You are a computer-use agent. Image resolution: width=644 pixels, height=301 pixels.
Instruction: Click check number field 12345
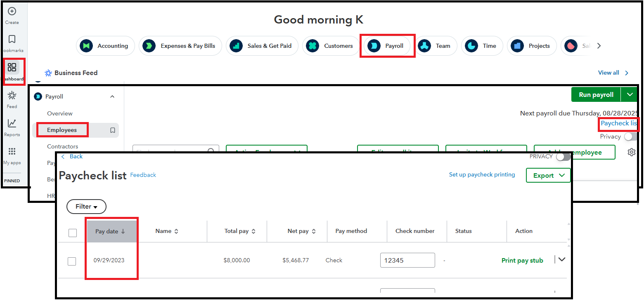pyautogui.click(x=407, y=260)
